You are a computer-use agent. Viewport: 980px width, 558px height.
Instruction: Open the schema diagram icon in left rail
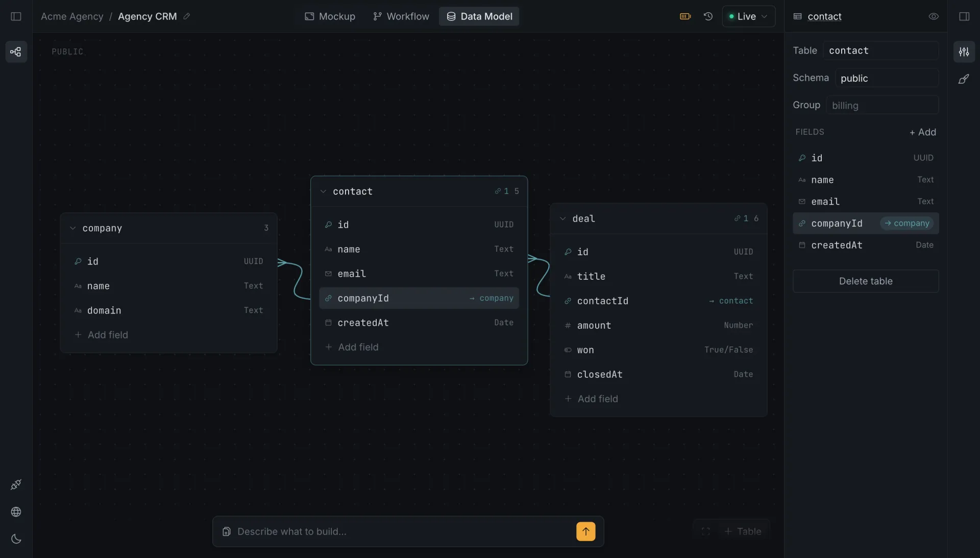click(16, 52)
